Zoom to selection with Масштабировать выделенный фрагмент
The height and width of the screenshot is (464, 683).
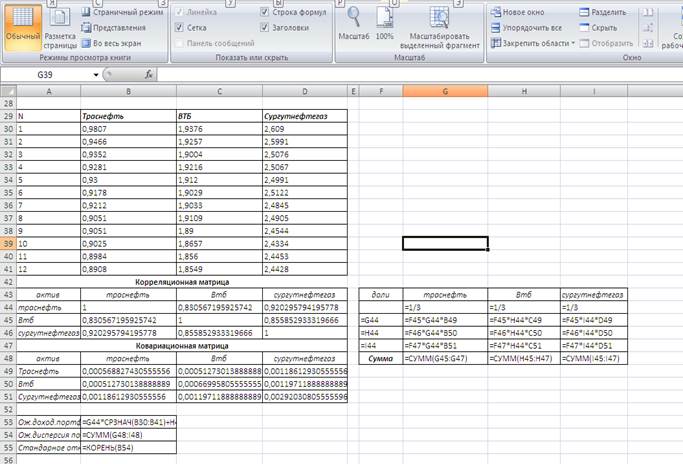click(x=440, y=25)
